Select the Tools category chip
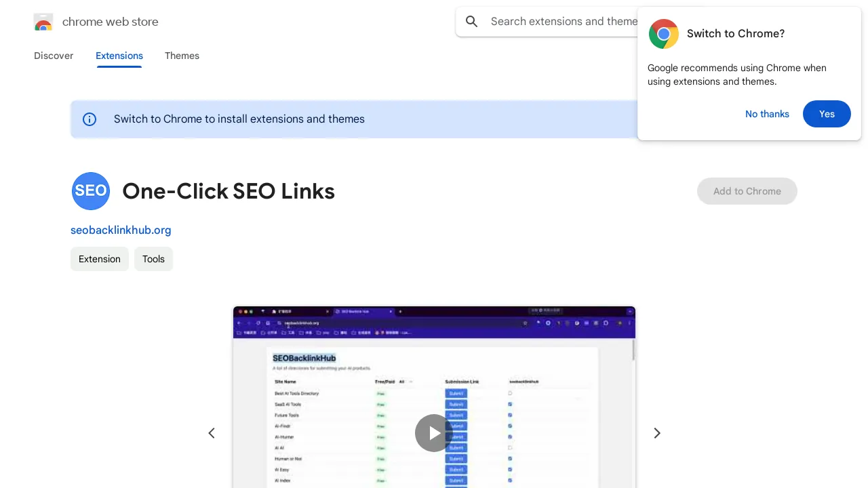868x488 pixels. [x=153, y=259]
